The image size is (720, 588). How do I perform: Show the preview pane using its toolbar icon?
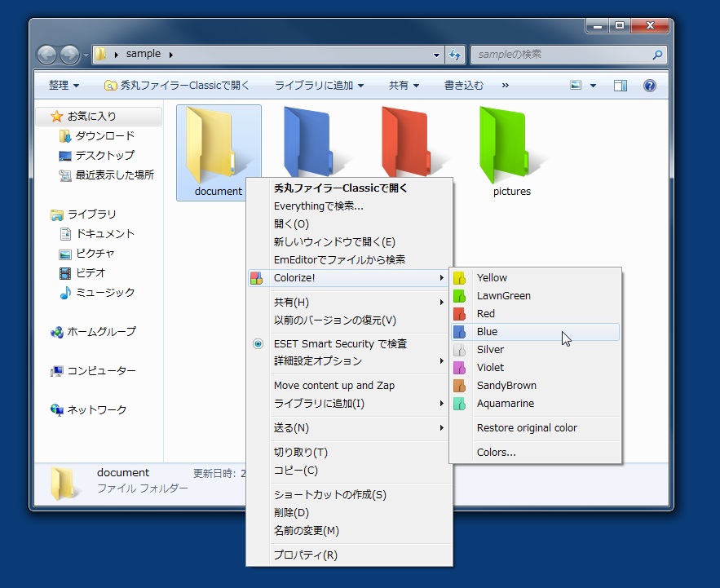tap(621, 85)
